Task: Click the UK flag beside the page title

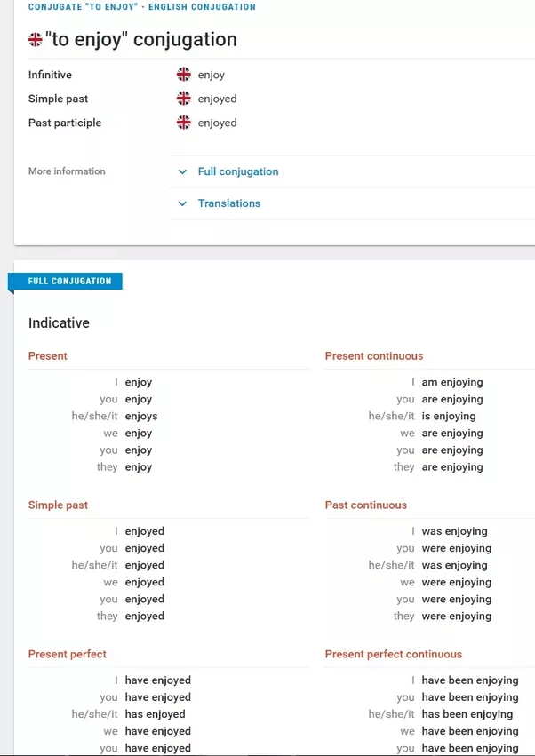Action: [36, 40]
